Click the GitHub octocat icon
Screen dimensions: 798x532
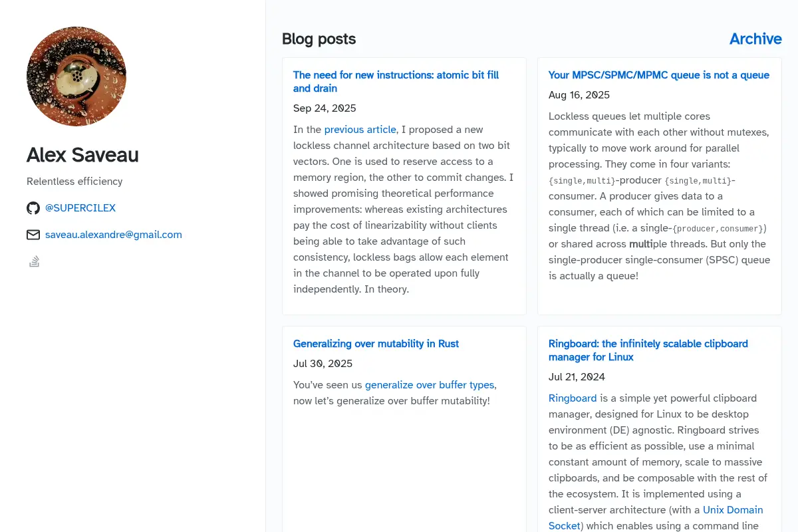coord(33,208)
